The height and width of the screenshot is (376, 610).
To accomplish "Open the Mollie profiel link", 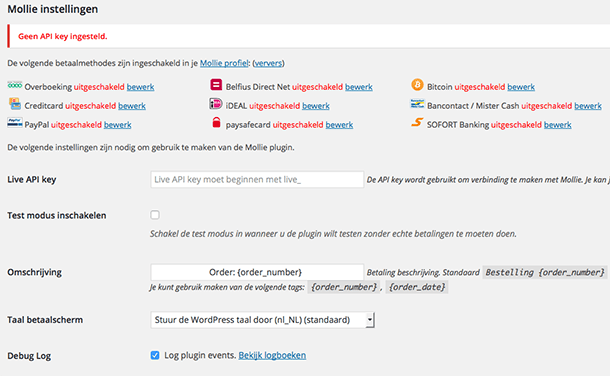I will click(x=224, y=63).
